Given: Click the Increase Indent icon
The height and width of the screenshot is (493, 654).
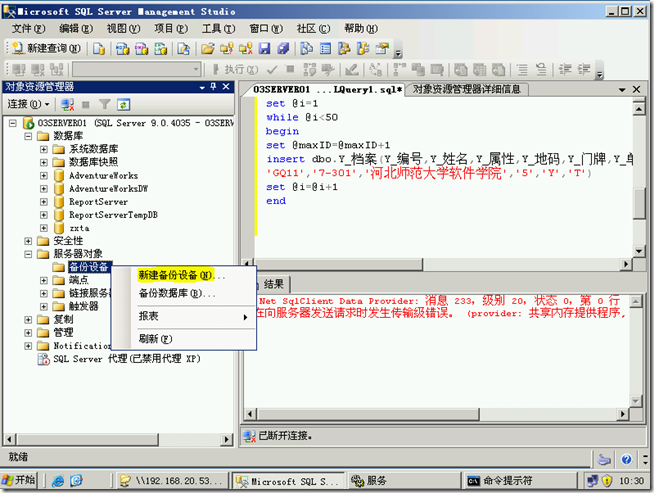Looking at the screenshot, I should click(x=584, y=69).
